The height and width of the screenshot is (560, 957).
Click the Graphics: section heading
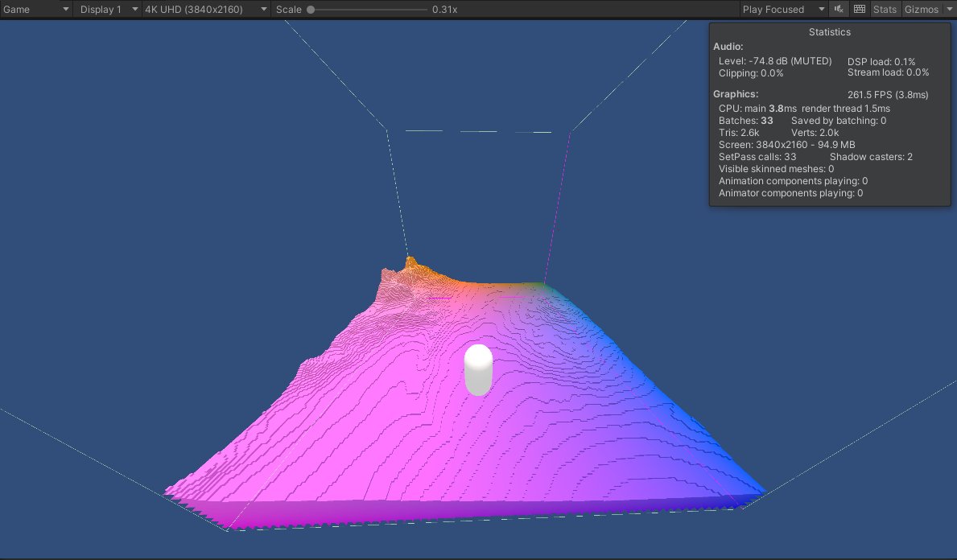(x=736, y=94)
